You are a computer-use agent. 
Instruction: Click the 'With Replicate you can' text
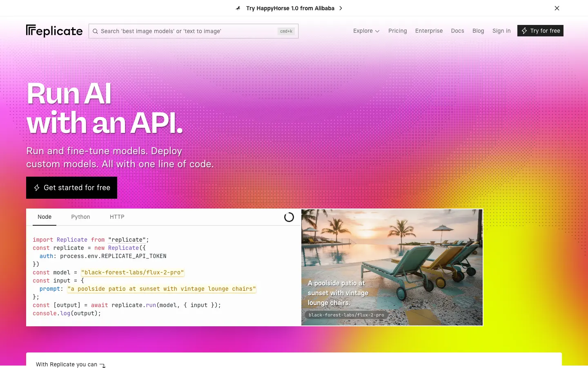67,364
